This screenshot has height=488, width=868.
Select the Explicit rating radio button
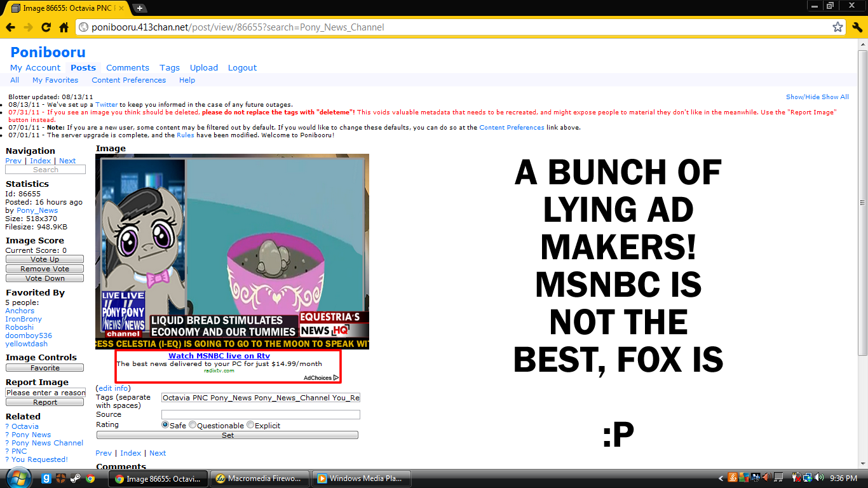click(250, 425)
